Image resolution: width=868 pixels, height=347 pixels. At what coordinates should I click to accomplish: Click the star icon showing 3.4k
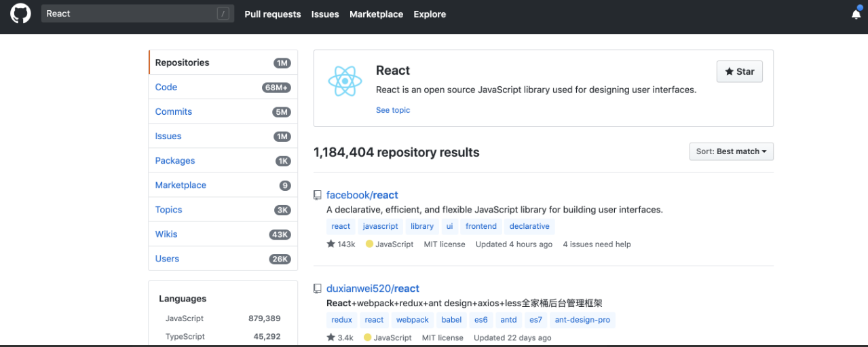point(331,337)
